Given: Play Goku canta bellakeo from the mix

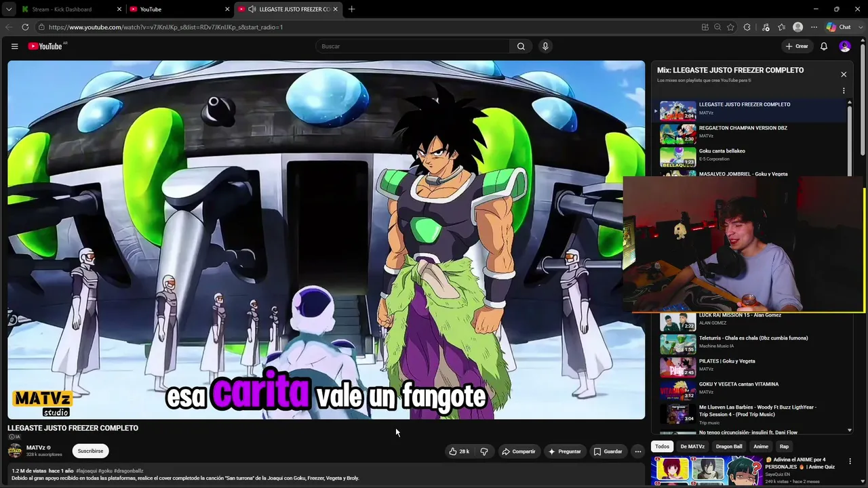Looking at the screenshot, I should pyautogui.click(x=749, y=157).
